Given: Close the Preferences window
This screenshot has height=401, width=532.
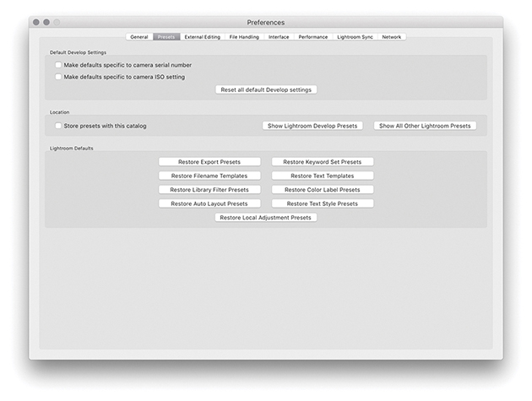Looking at the screenshot, I should point(36,22).
